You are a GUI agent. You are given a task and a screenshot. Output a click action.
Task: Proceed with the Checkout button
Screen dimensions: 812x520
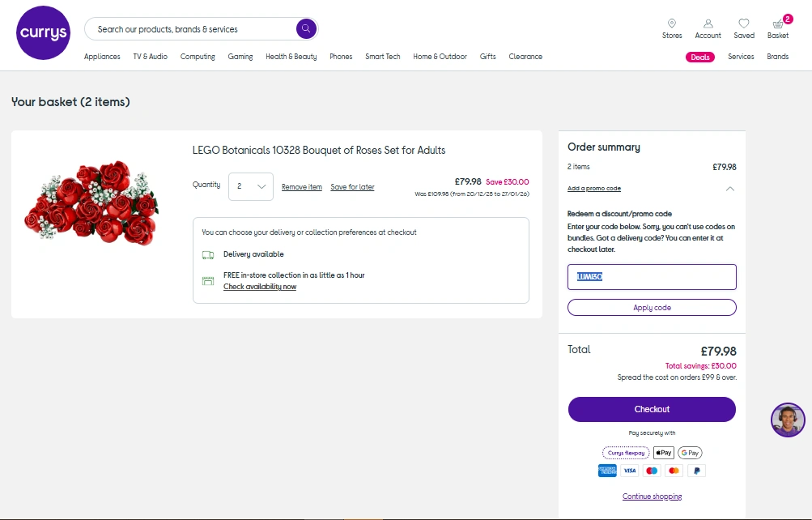(x=652, y=409)
